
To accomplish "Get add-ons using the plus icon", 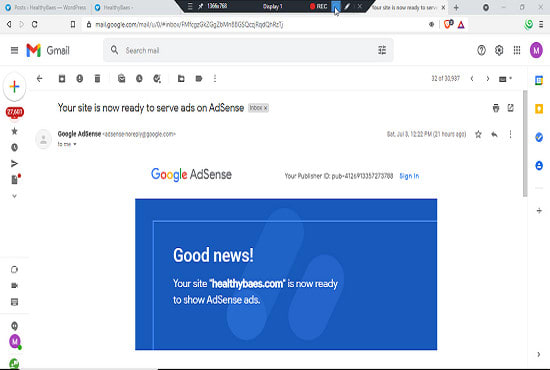I will click(539, 210).
